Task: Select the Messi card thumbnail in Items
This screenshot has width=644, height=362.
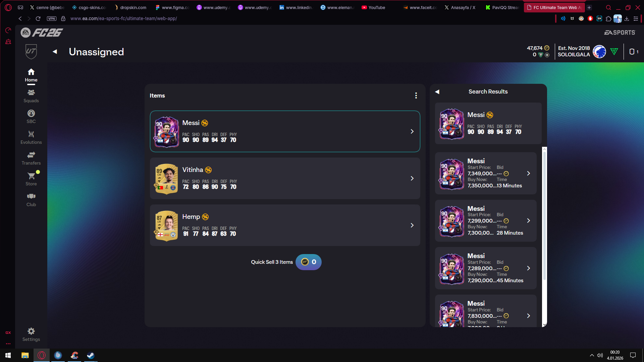Action: tap(166, 132)
